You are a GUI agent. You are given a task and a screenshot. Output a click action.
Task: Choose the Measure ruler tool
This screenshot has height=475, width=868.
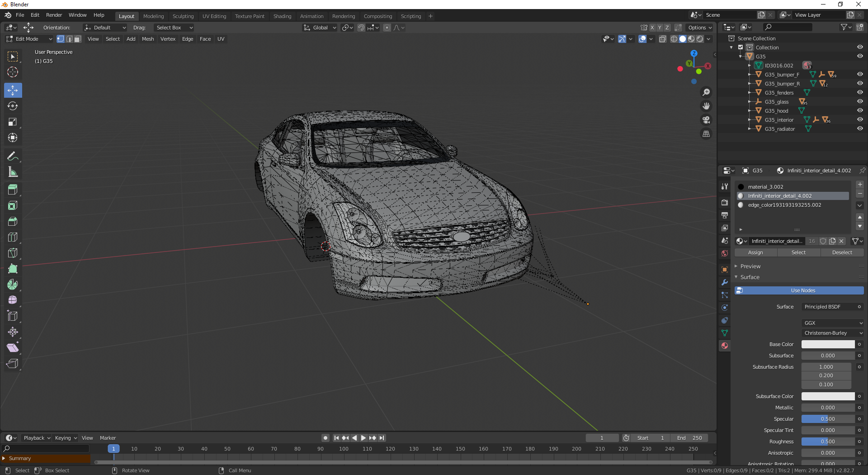coord(13,172)
